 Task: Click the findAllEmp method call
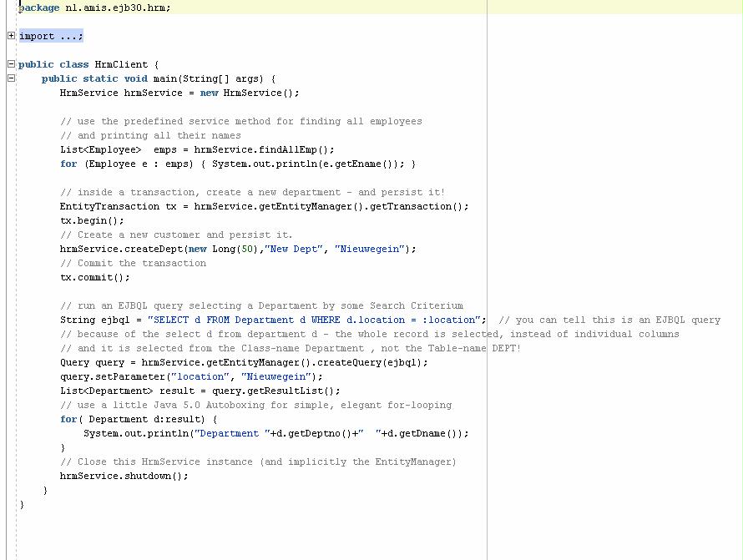pyautogui.click(x=292, y=149)
